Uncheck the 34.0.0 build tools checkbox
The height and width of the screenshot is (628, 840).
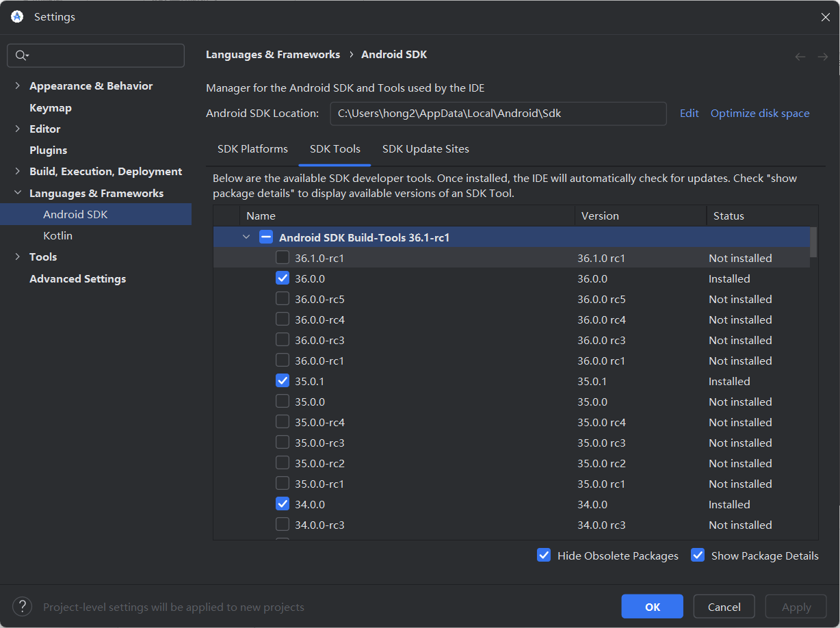pyautogui.click(x=283, y=504)
